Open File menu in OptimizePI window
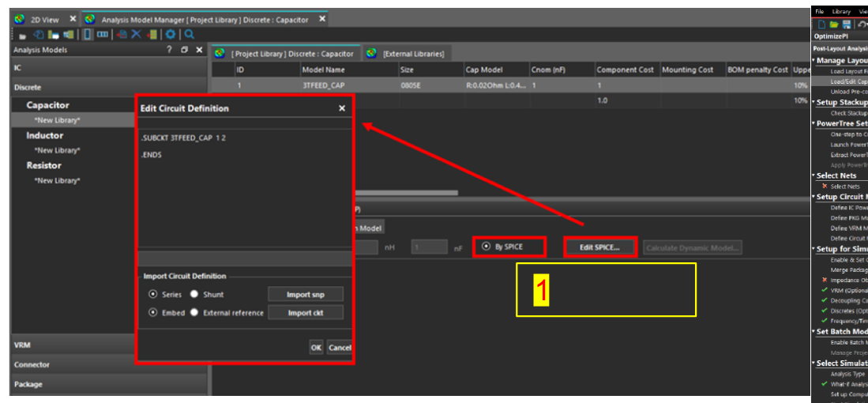 coord(820,12)
